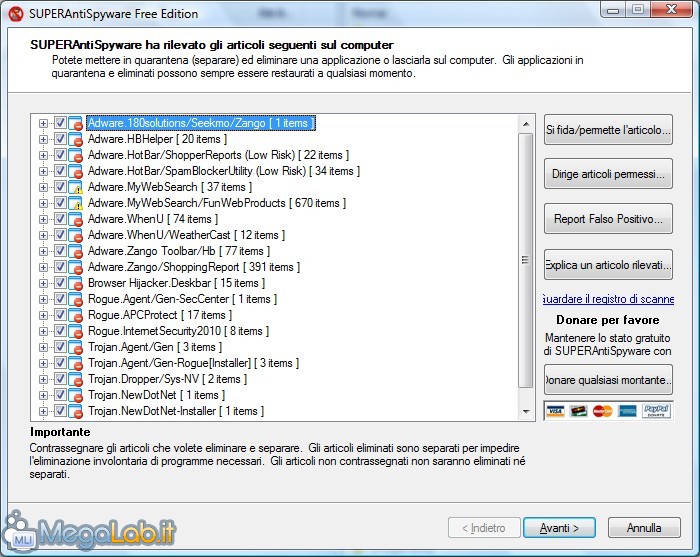This screenshot has width=700, height=557.
Task: Click the warning icon beside Adware.MyWebSearch/FunWebProducts
Action: point(75,204)
